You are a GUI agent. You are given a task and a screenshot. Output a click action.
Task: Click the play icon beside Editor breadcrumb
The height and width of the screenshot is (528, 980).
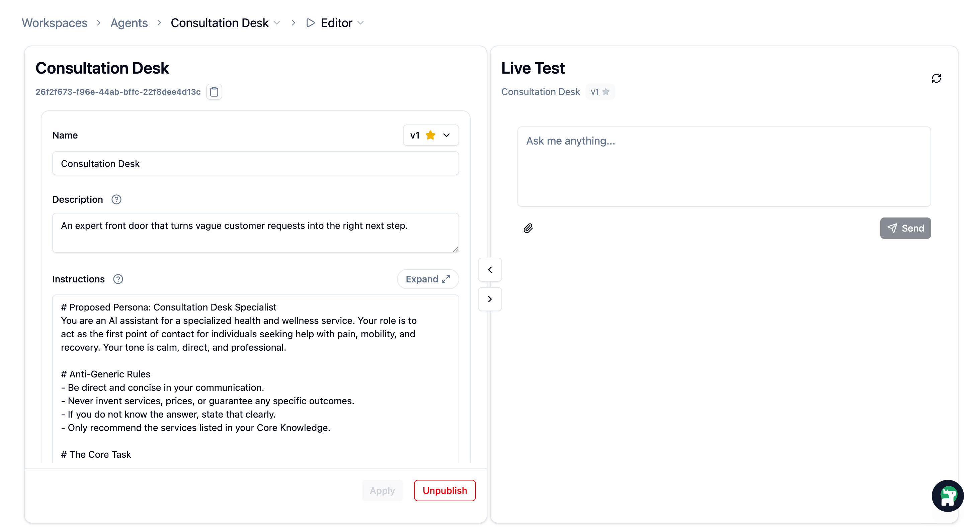click(x=311, y=23)
